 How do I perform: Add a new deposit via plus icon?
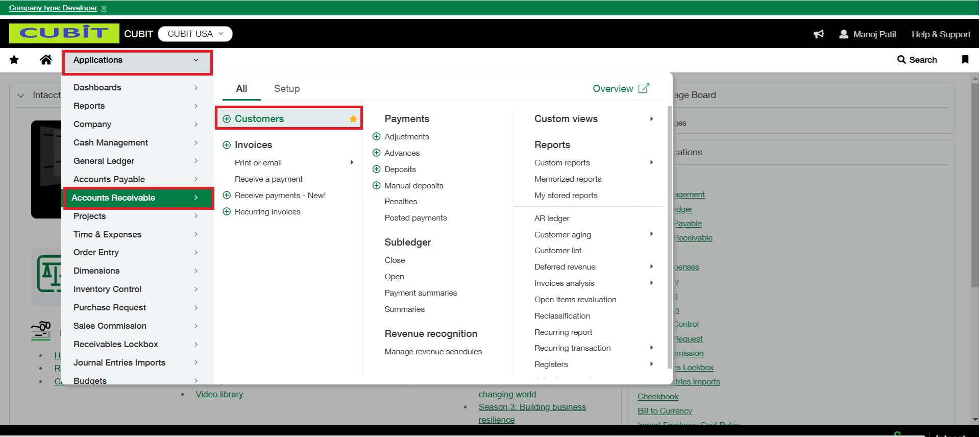(x=377, y=169)
